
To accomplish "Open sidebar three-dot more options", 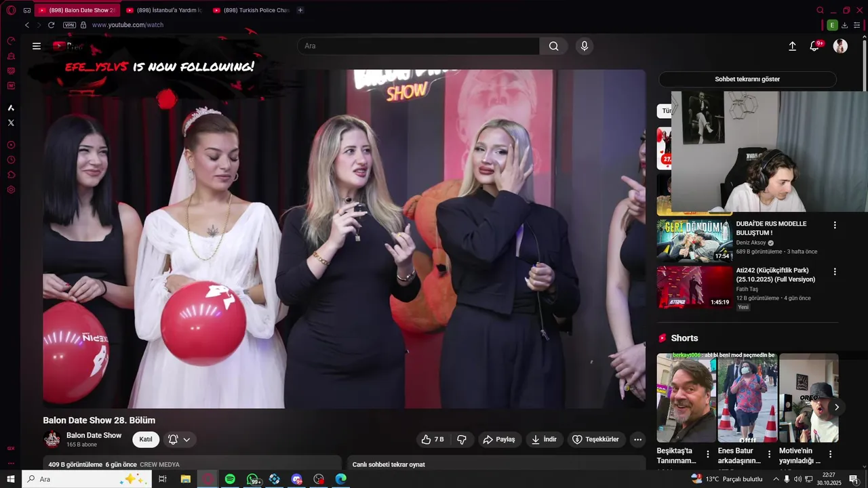I will point(11,464).
